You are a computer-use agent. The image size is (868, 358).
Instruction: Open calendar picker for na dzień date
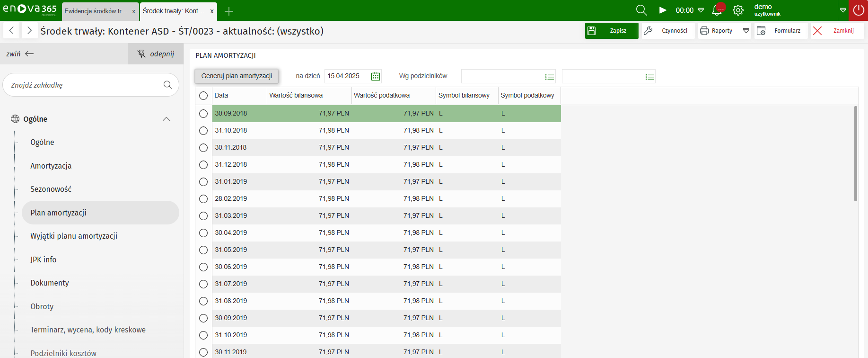point(376,76)
